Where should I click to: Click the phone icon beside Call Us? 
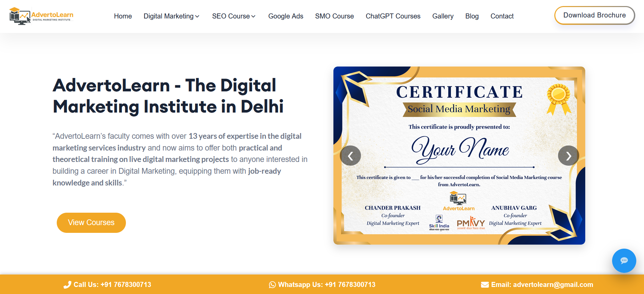[x=67, y=285]
